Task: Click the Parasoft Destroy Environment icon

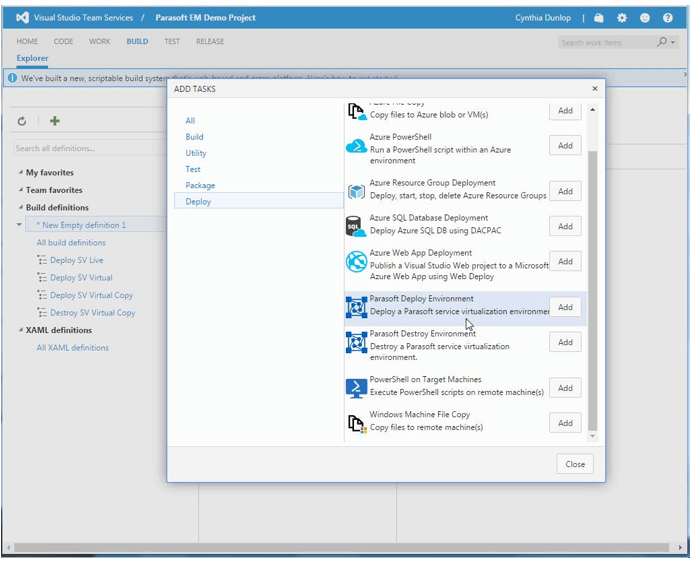Action: (x=356, y=342)
